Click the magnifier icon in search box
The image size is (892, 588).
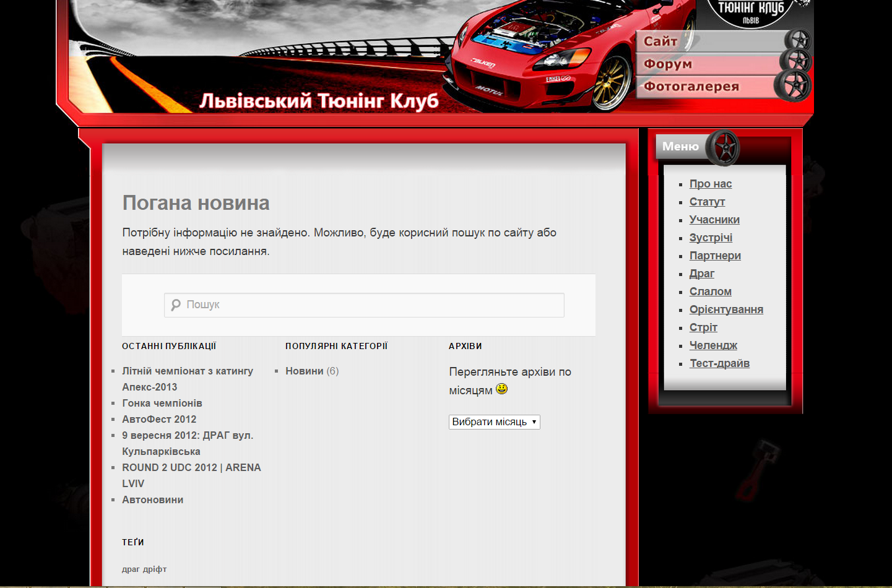[176, 305]
